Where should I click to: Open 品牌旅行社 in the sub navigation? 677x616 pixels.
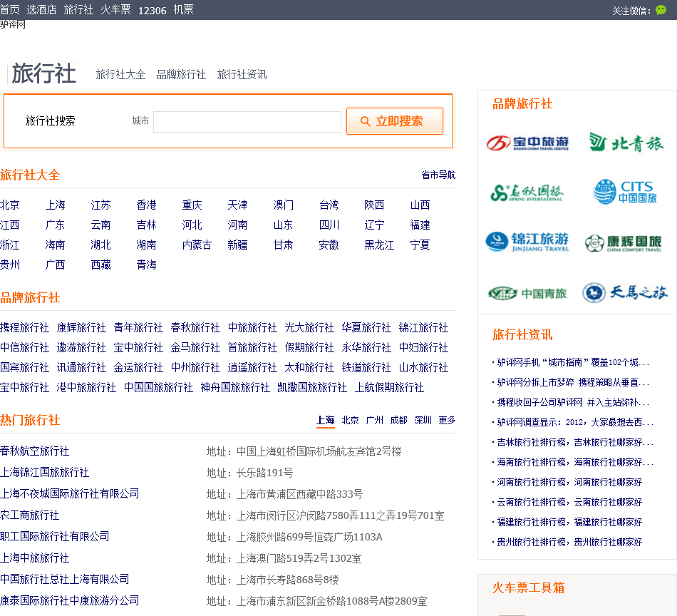pyautogui.click(x=181, y=75)
